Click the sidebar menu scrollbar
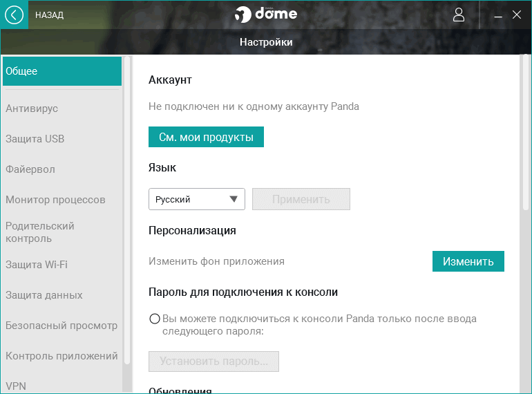 click(x=127, y=210)
